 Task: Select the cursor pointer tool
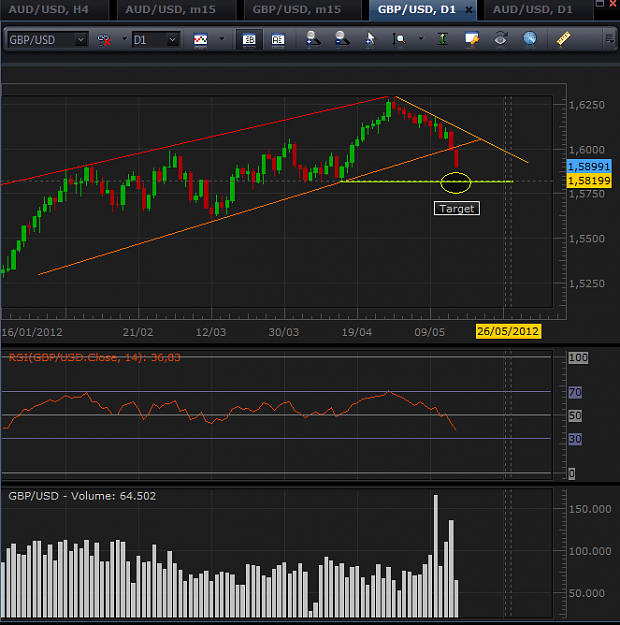pos(370,39)
